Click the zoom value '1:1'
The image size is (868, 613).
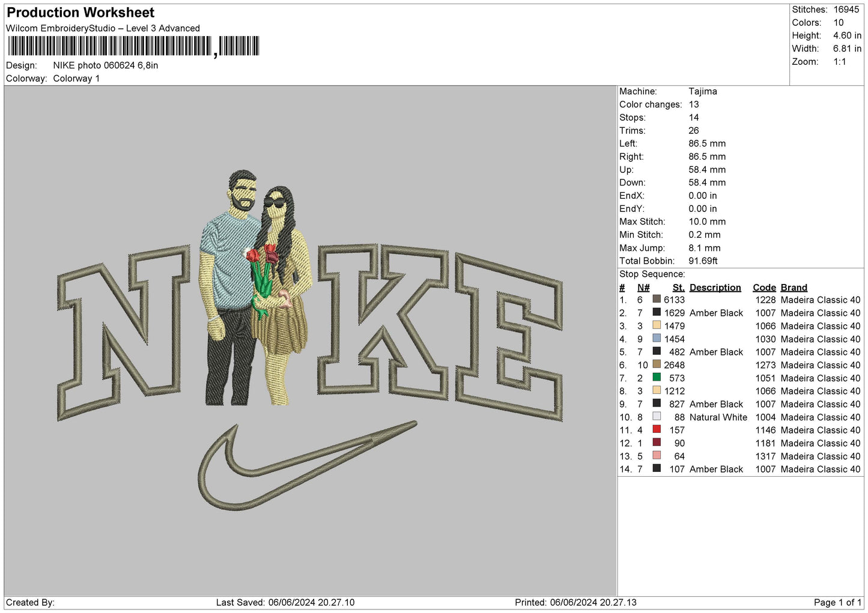pos(839,62)
